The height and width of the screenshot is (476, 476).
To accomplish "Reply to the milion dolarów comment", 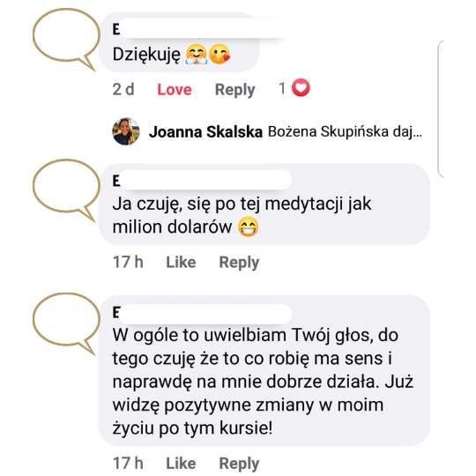I will coord(239,263).
